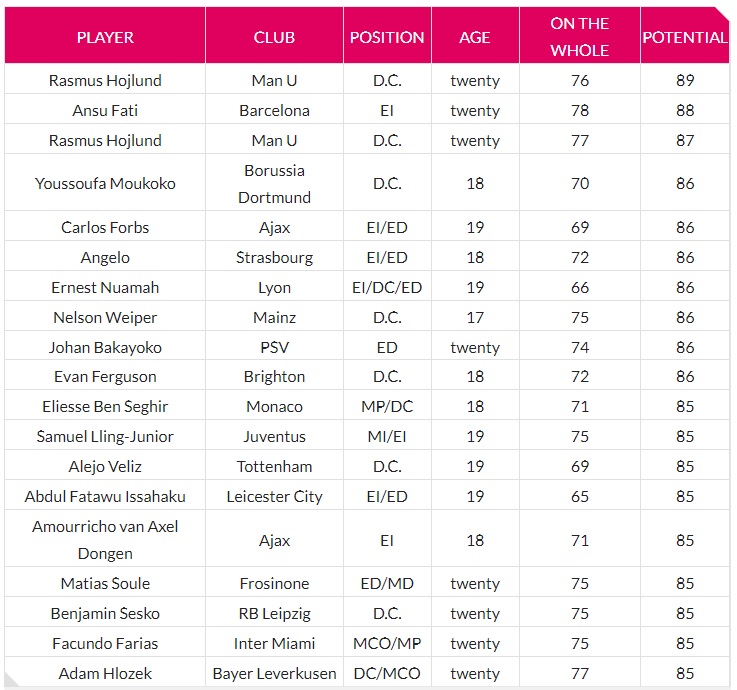The width and height of the screenshot is (737, 690).
Task: Select Ansu Fati player name
Action: (x=105, y=110)
